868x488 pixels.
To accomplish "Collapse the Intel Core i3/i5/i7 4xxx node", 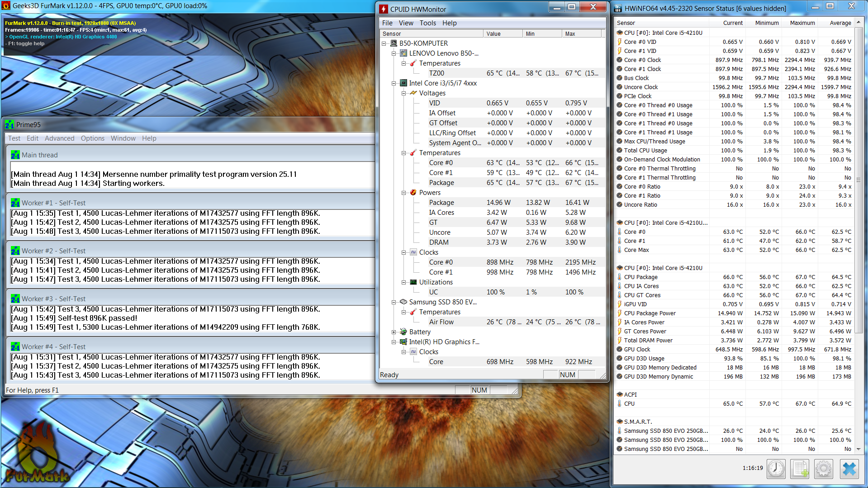I will click(394, 83).
